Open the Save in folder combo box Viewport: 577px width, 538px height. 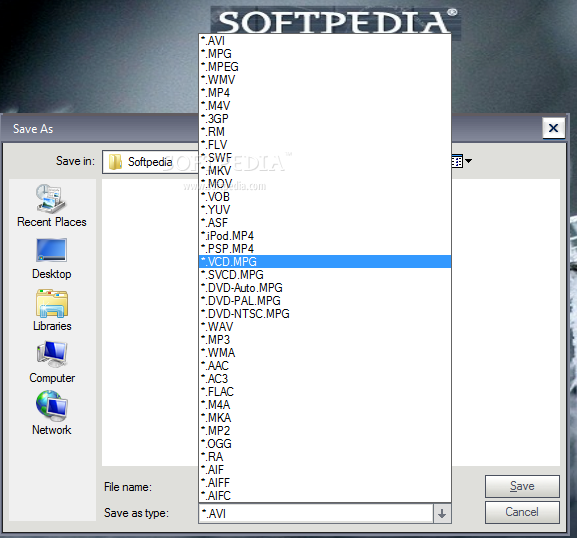point(151,162)
